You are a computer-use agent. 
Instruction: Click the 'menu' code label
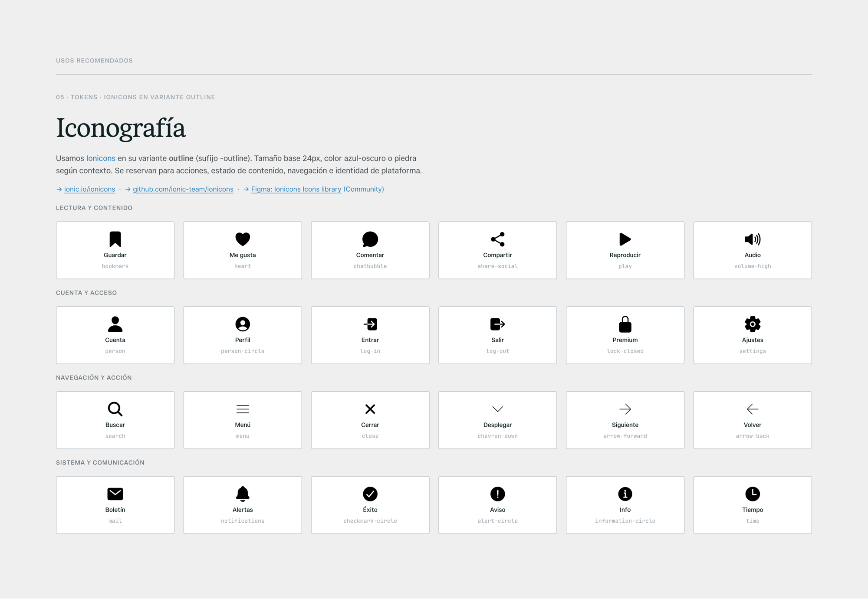(243, 436)
